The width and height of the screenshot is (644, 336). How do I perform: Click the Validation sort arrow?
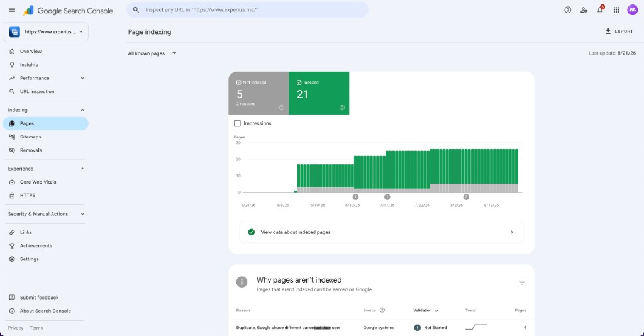(x=436, y=310)
